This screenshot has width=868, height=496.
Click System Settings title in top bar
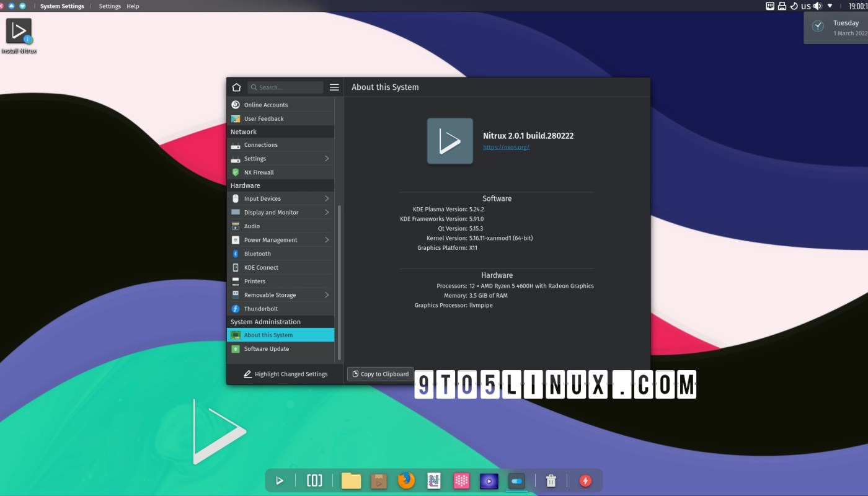click(62, 6)
